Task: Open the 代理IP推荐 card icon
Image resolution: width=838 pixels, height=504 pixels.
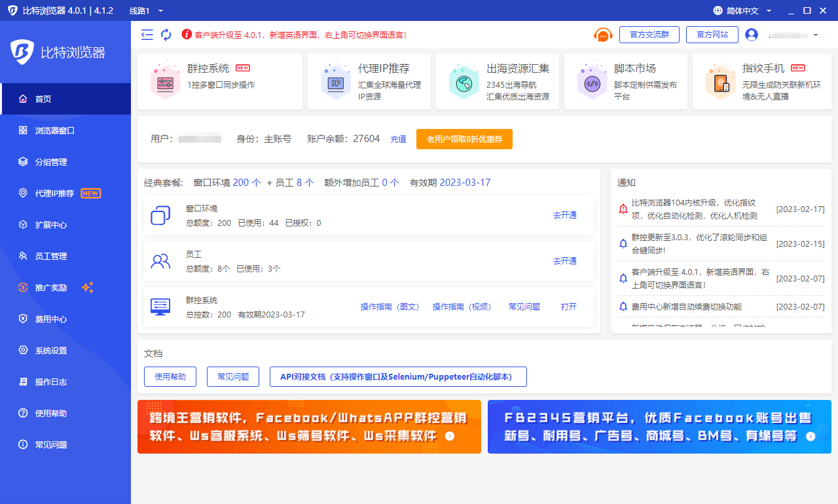Action: pos(336,82)
